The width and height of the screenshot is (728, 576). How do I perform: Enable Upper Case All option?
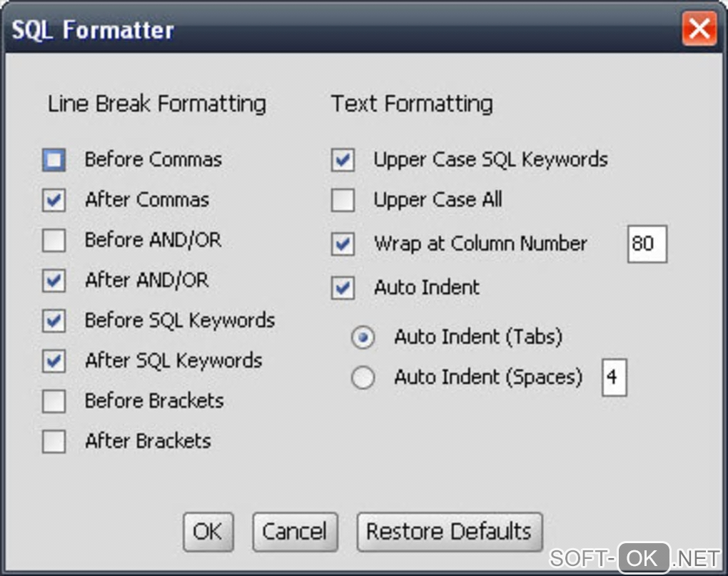coord(343,201)
